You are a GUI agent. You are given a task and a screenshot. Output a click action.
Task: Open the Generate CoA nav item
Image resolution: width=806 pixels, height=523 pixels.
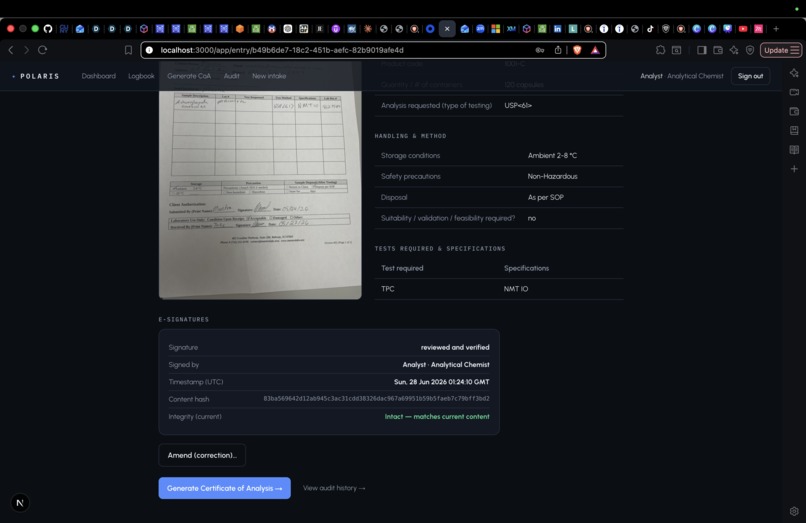pos(189,76)
